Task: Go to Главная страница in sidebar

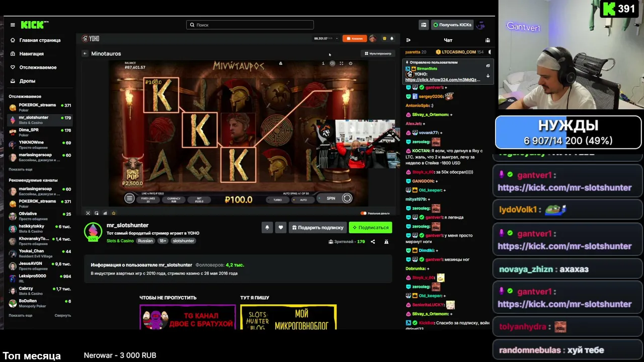Action: (35, 40)
